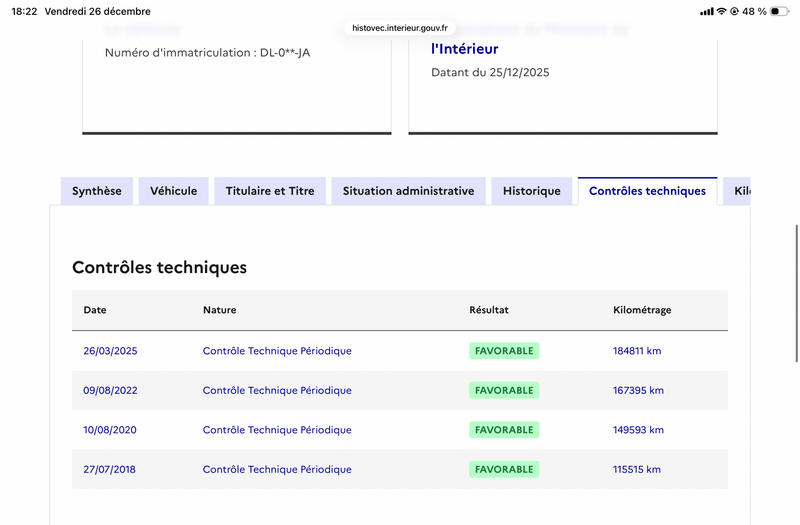Image resolution: width=800 pixels, height=525 pixels.
Task: Switch to the Synthèse tab
Action: point(97,191)
